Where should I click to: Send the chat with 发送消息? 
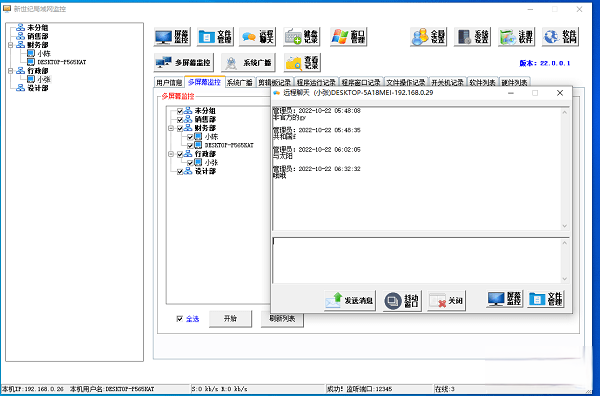[x=350, y=301]
